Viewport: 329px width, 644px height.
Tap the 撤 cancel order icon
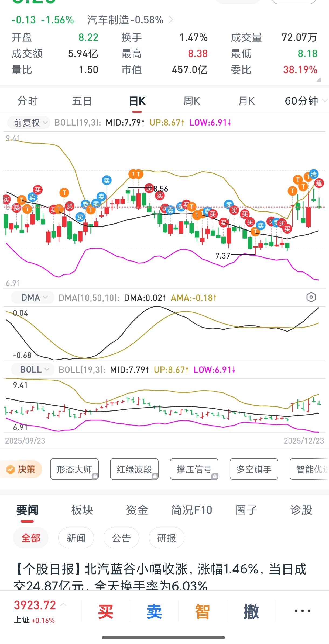click(251, 611)
